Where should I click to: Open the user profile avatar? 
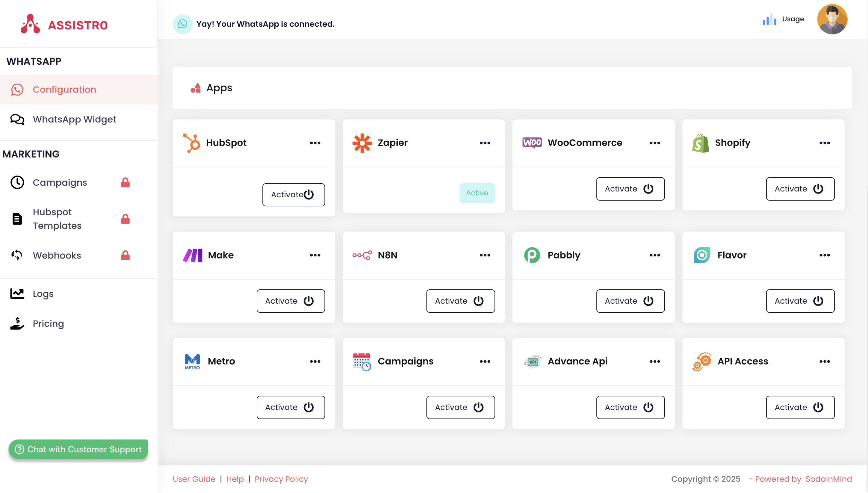832,19
